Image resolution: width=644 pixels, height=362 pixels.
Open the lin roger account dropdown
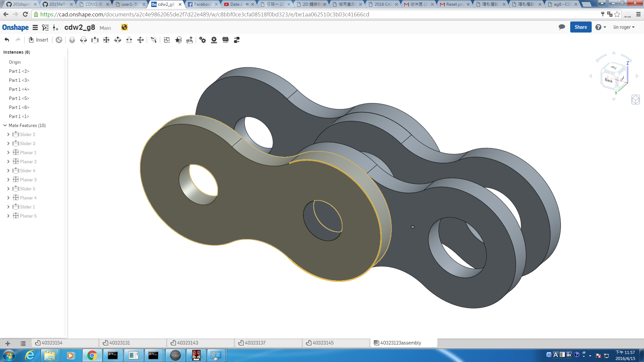(624, 27)
